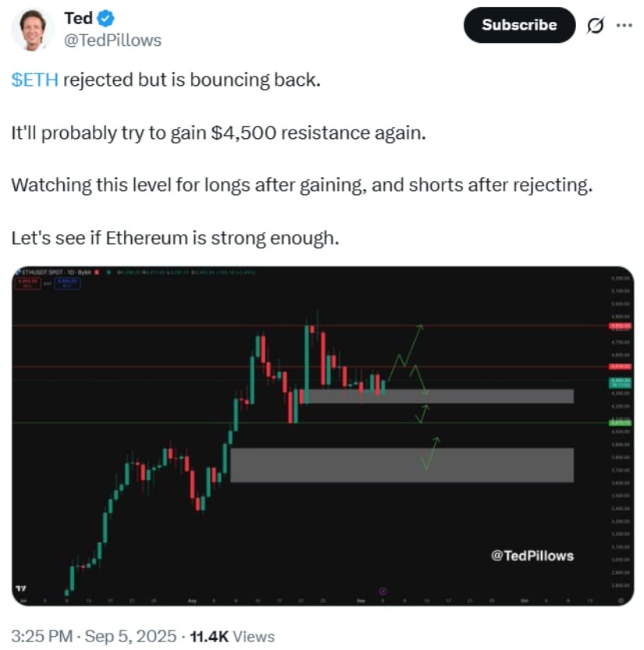
Task: Click the TradingView logo in chart corner
Action: [21, 588]
